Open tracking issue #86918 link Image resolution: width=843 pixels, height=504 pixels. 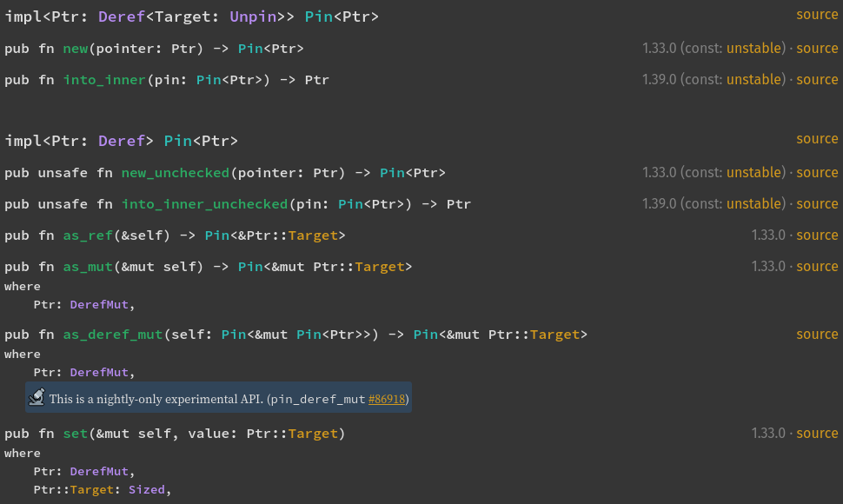[x=387, y=399]
